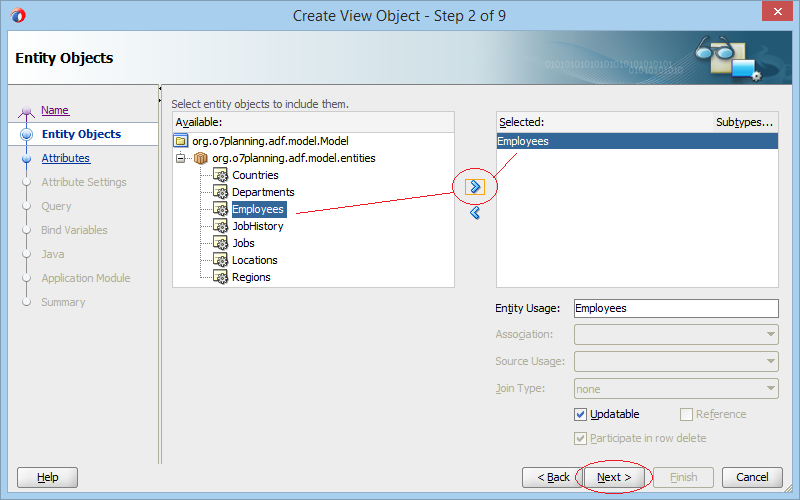Select the Summary wizard step
This screenshot has width=800, height=500.
63,302
